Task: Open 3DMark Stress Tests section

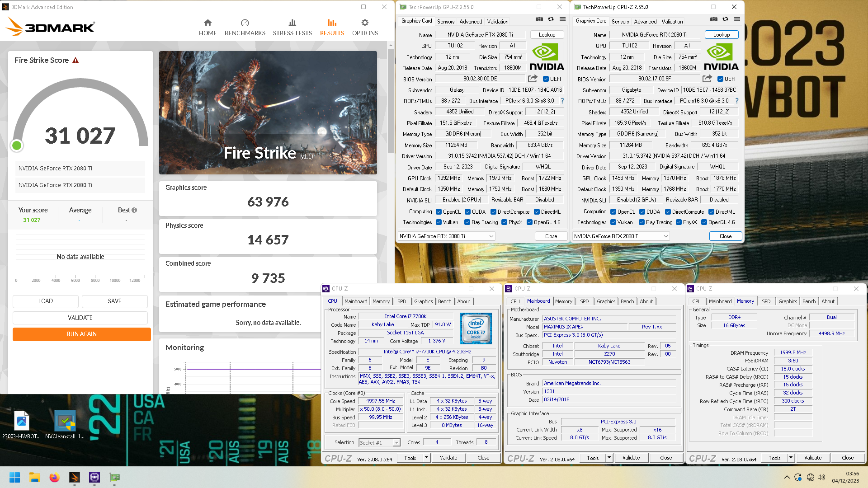Action: tap(292, 28)
